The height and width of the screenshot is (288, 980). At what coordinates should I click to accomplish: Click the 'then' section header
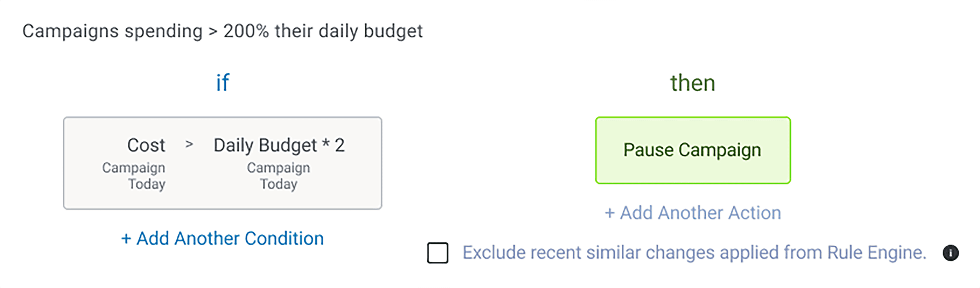[693, 82]
